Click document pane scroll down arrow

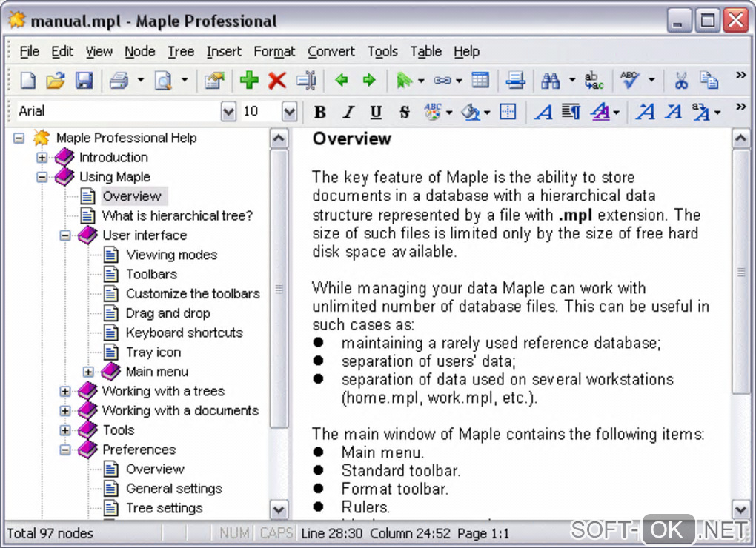click(x=740, y=509)
